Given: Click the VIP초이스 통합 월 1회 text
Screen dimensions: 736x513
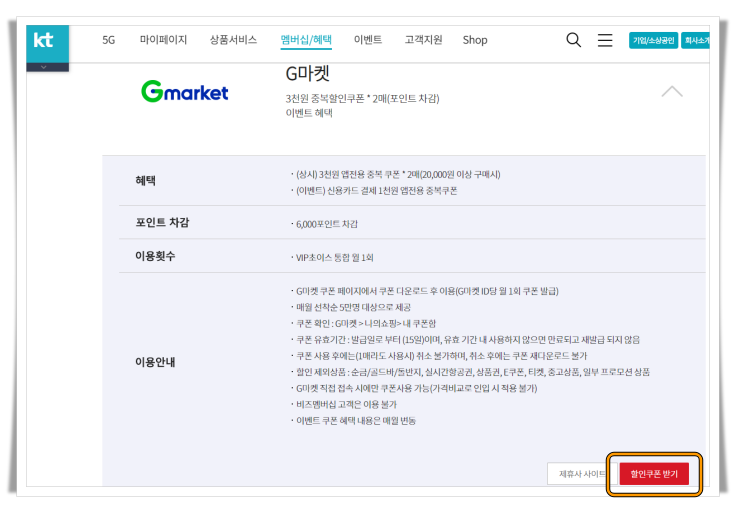Looking at the screenshot, I should (x=335, y=258).
